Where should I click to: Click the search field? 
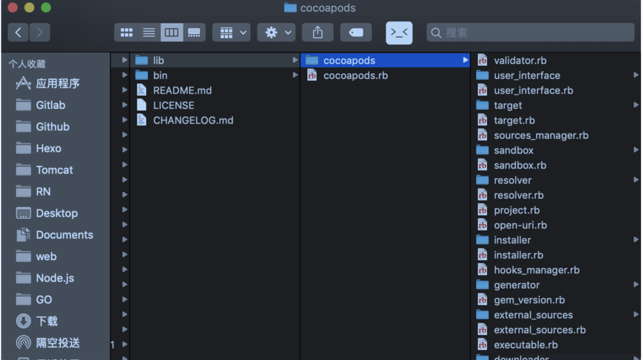(x=531, y=33)
